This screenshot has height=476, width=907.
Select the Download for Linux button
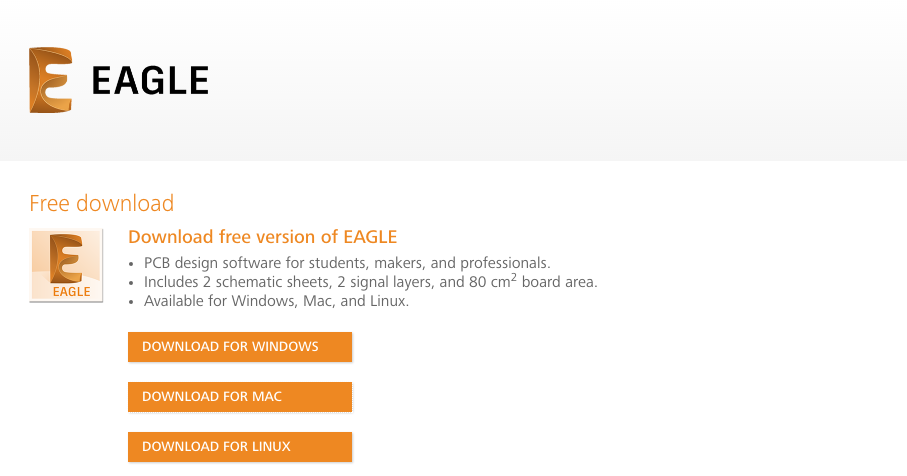tap(240, 447)
